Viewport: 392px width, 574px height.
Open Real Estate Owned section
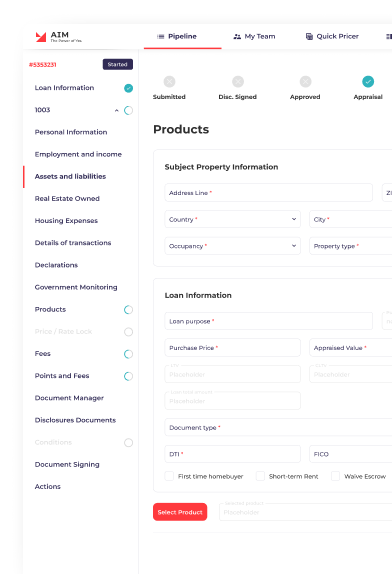[x=67, y=198]
